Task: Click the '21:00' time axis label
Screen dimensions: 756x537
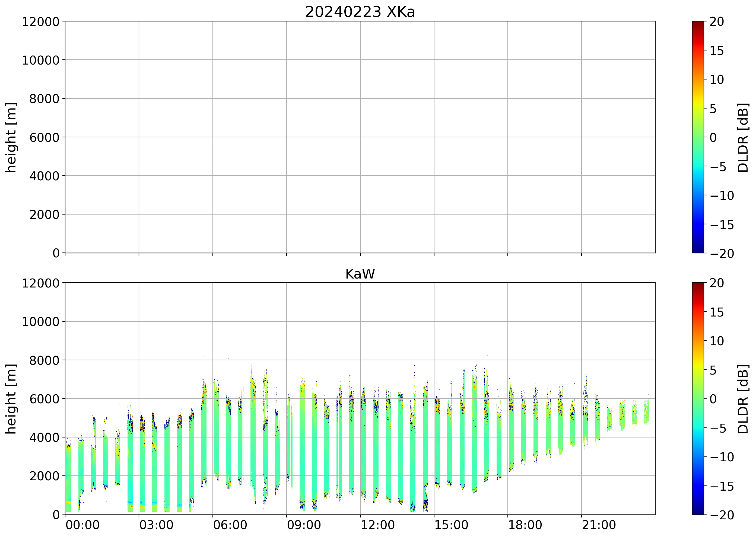Action: (x=599, y=525)
